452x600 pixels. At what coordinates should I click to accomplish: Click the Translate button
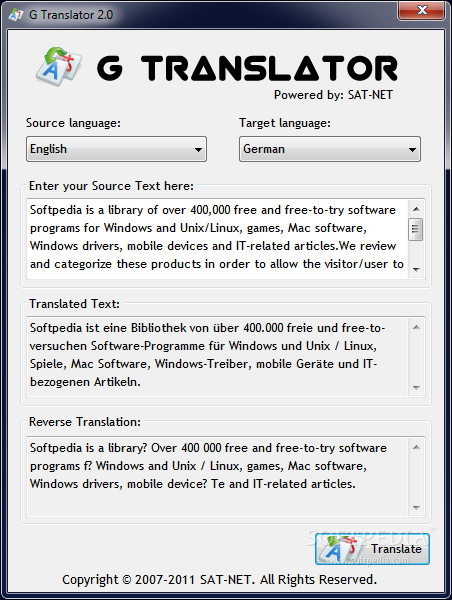point(372,549)
